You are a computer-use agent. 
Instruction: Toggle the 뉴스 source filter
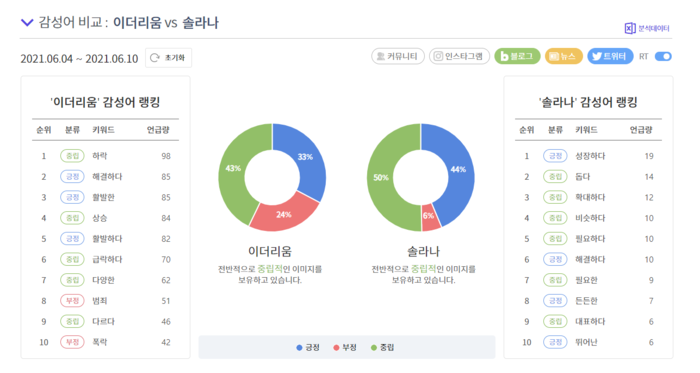click(564, 56)
